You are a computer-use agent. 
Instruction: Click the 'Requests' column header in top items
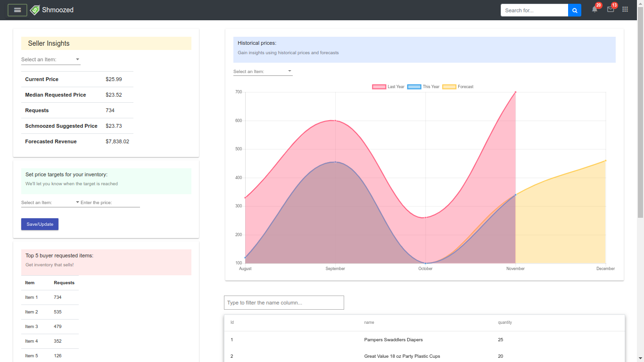64,283
